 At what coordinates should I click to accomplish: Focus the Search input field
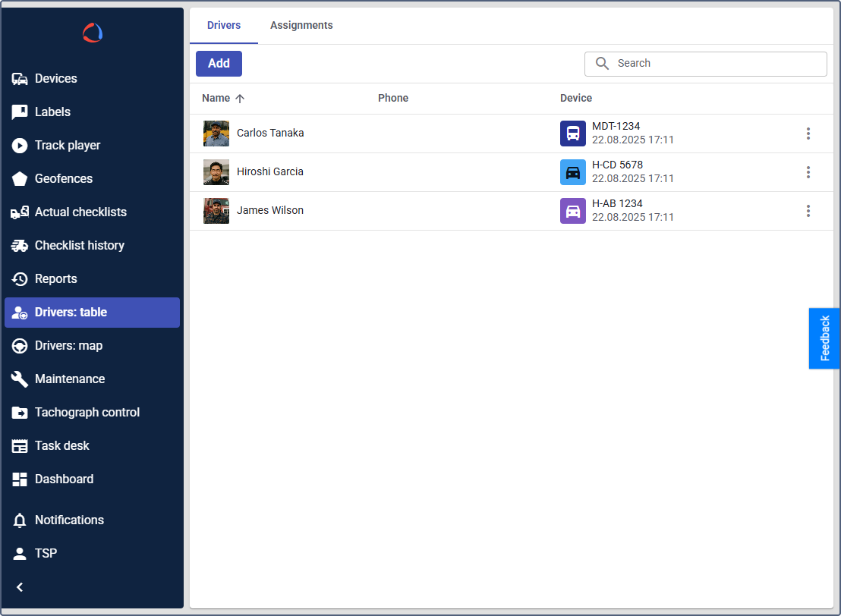click(x=705, y=64)
